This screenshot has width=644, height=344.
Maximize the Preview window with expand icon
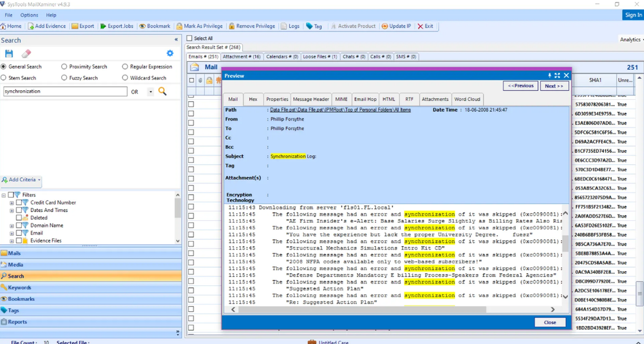(557, 75)
